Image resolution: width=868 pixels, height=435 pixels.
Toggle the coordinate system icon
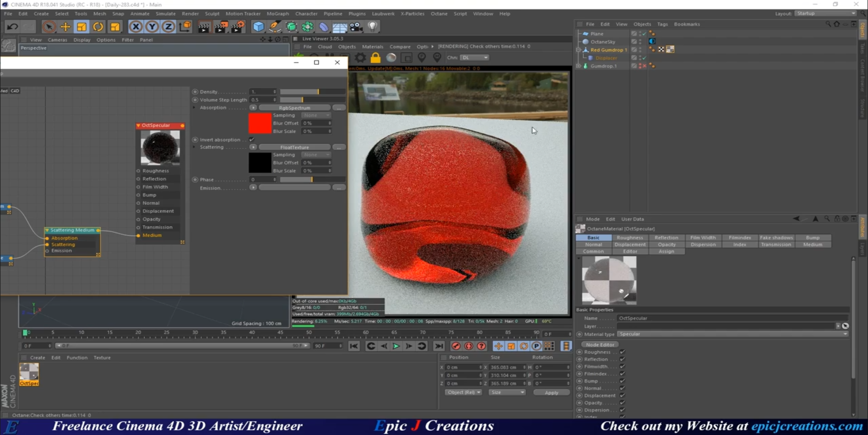[x=185, y=27]
